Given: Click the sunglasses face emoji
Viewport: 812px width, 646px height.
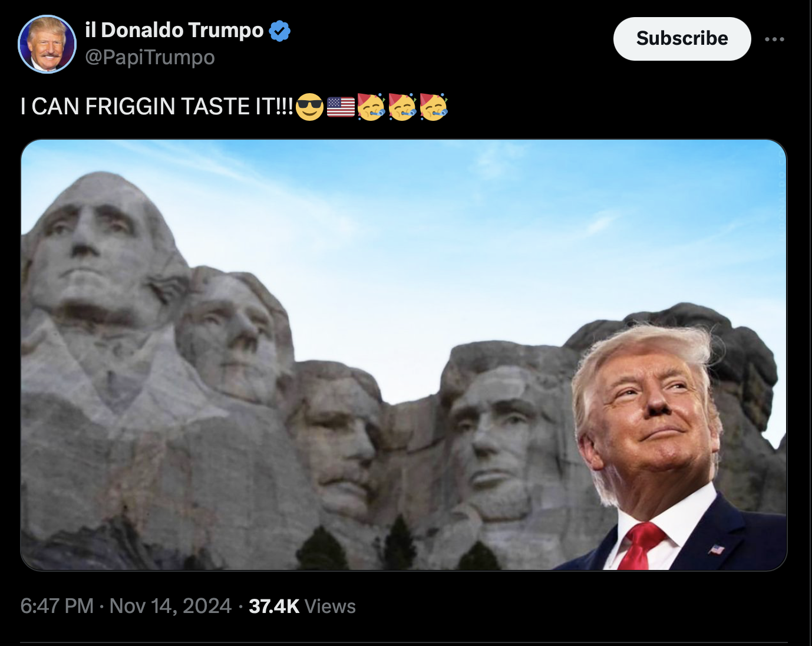Looking at the screenshot, I should 309,107.
